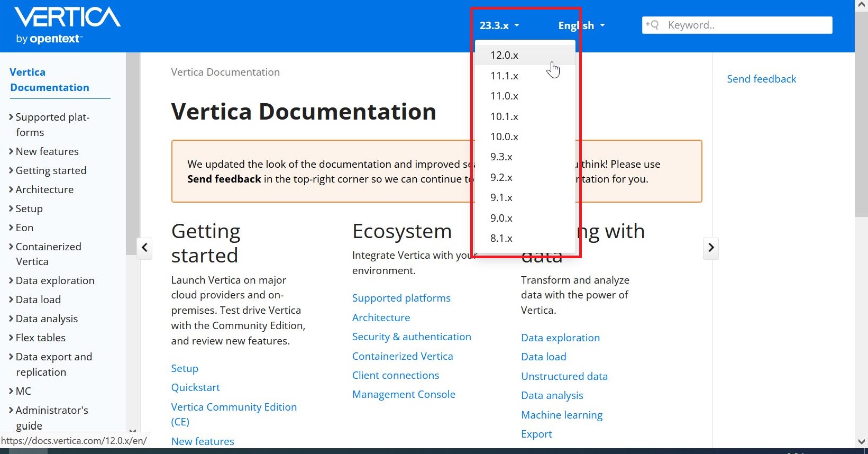Expand the Data load sidebar item
Screen dimensions: 868x454
click(11, 299)
